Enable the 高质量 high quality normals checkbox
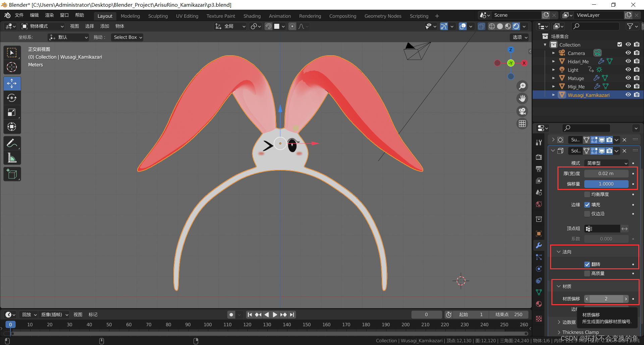 tap(587, 273)
